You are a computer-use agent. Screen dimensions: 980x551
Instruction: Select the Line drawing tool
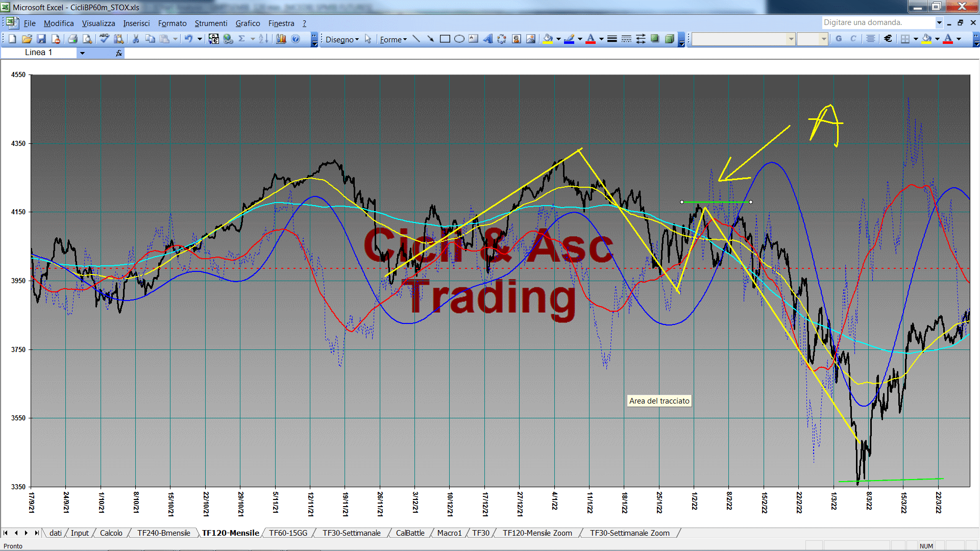(416, 39)
